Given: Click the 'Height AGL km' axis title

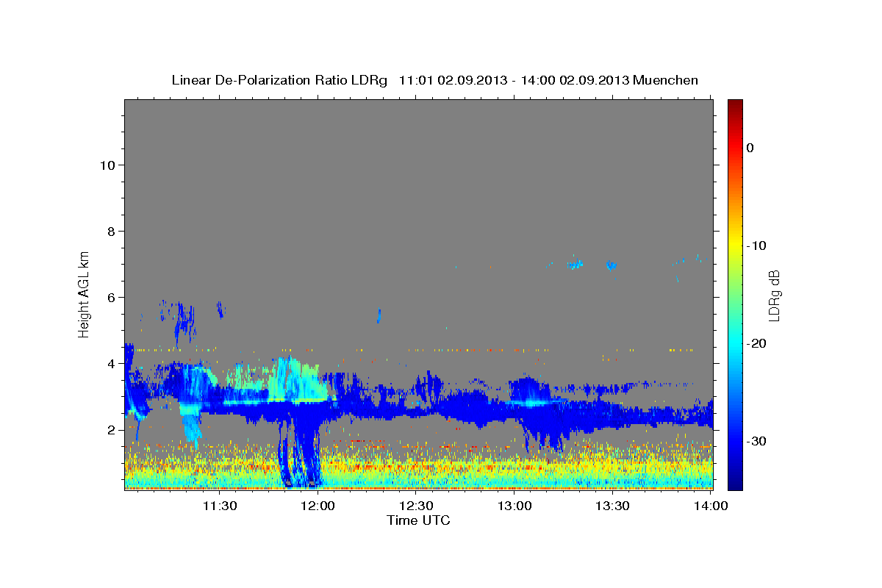Looking at the screenshot, I should click(x=85, y=294).
